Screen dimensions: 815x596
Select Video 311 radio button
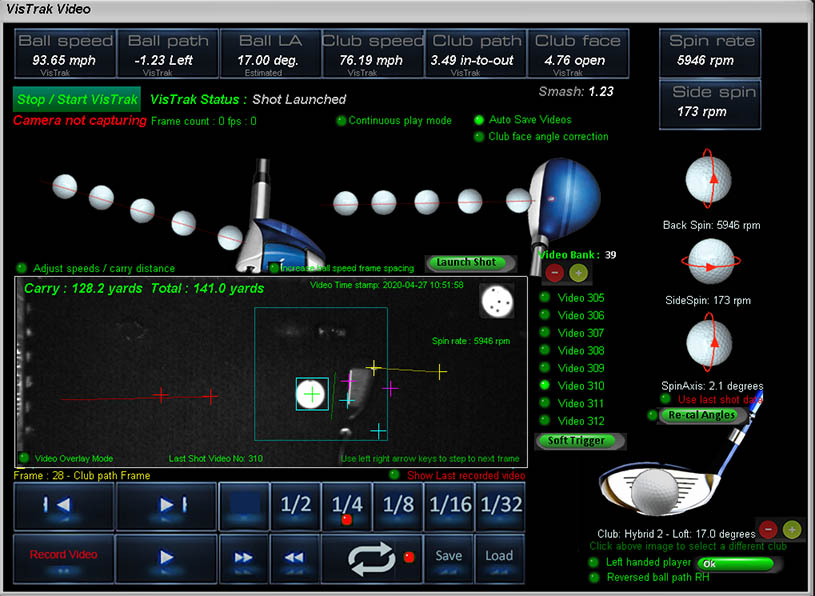tap(544, 403)
